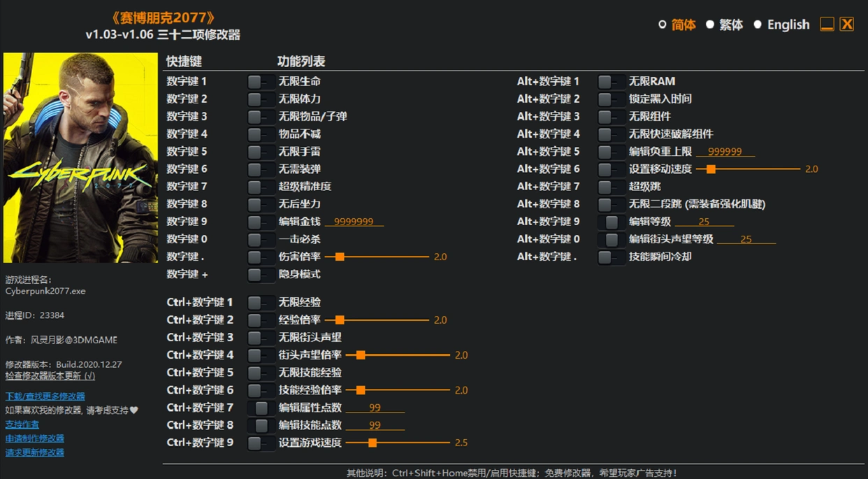Click 街头声望倍率 slider handle
The image size is (868, 479).
361,355
